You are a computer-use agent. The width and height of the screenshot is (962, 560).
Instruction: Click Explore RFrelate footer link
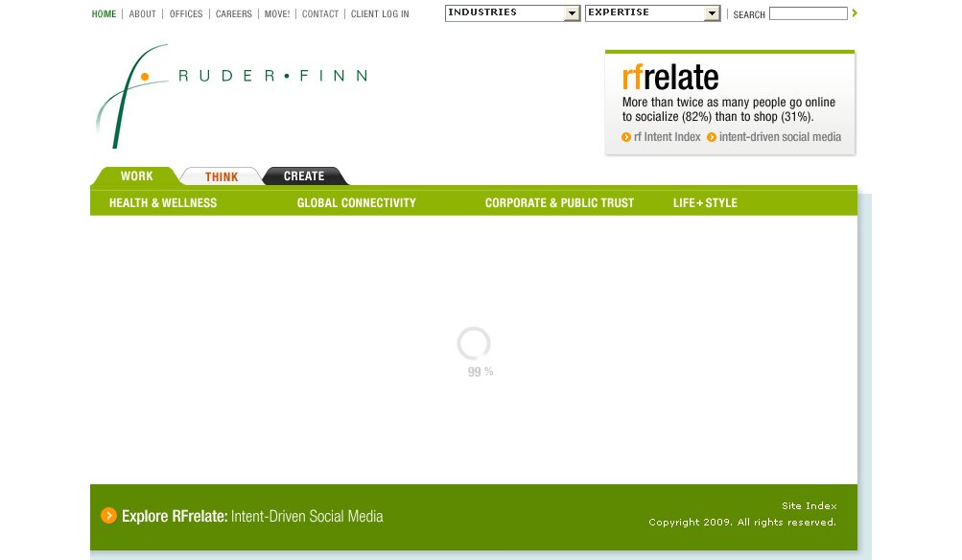pos(252,517)
